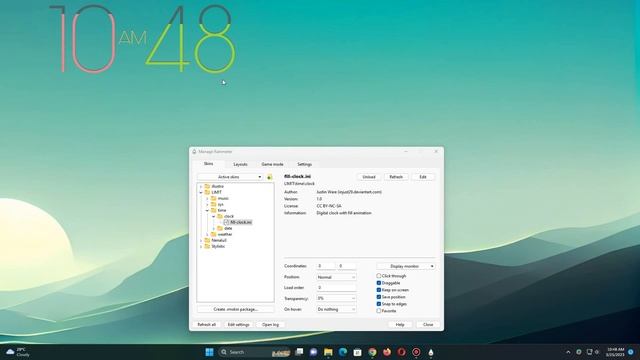Viewport: 640px width, 360px height.
Task: Collapse the time folder arrow
Action: point(207,210)
